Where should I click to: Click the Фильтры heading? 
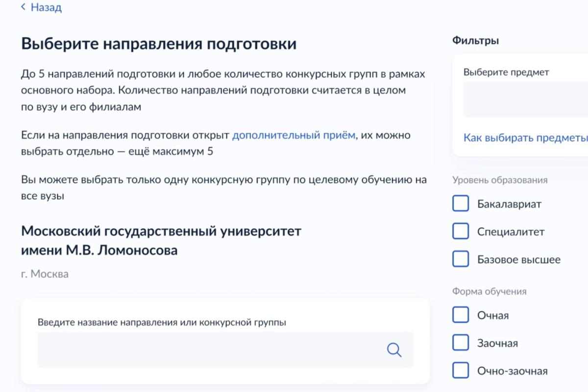[475, 41]
